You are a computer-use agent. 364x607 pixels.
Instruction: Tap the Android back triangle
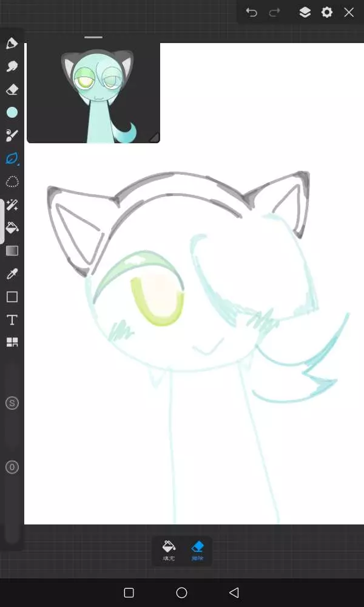coord(234,592)
